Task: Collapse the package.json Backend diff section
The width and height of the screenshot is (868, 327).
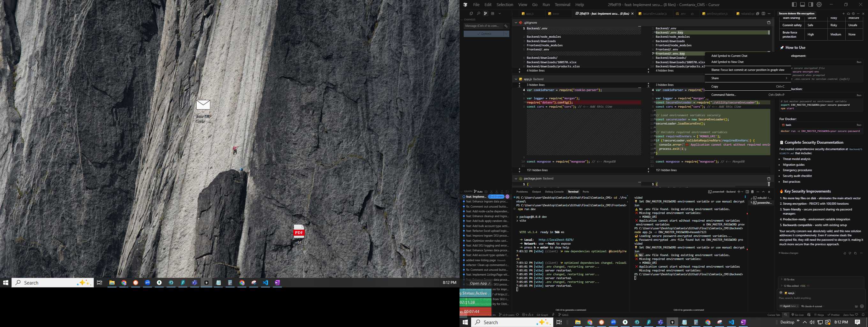Action: tap(516, 179)
